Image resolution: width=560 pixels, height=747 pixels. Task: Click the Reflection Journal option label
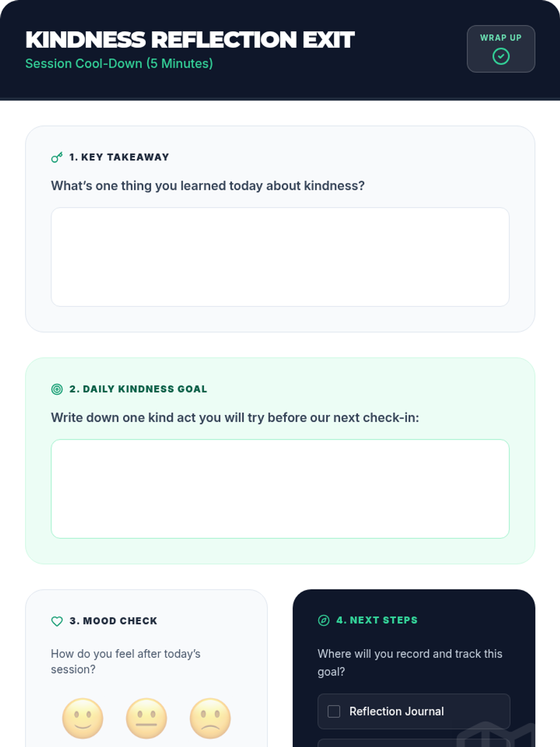397,711
